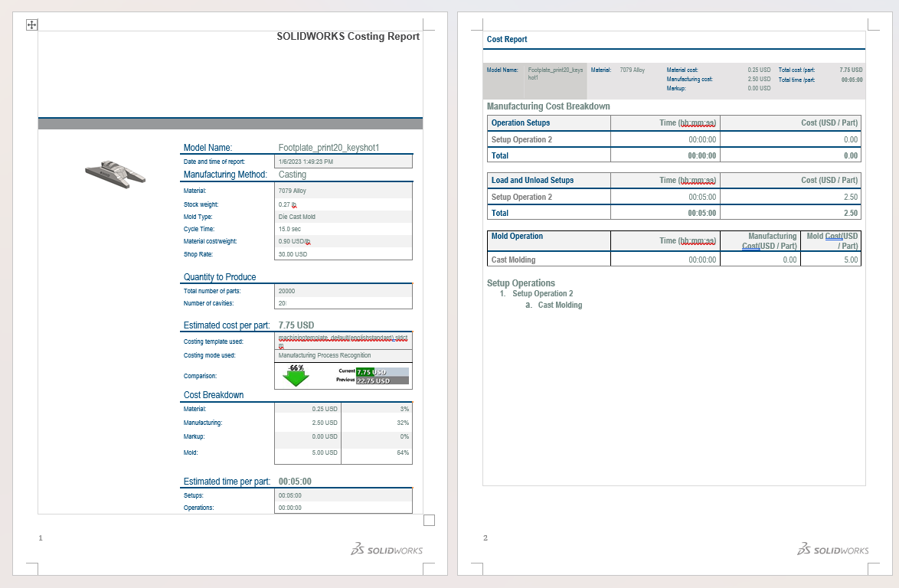Viewport: 899px width, 588px height.
Task: Click the "0%" markup percentage
Action: pyautogui.click(x=405, y=436)
